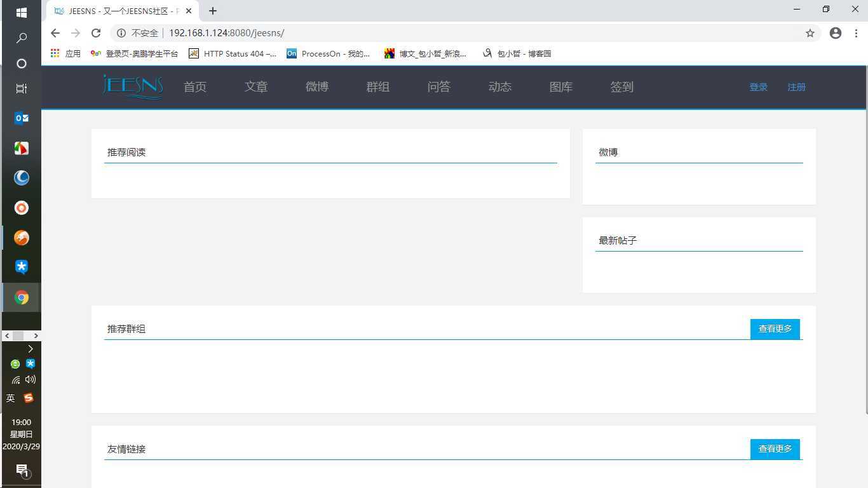Click the Sogou input method tray icon
Screen dimensions: 868x488
click(29, 398)
